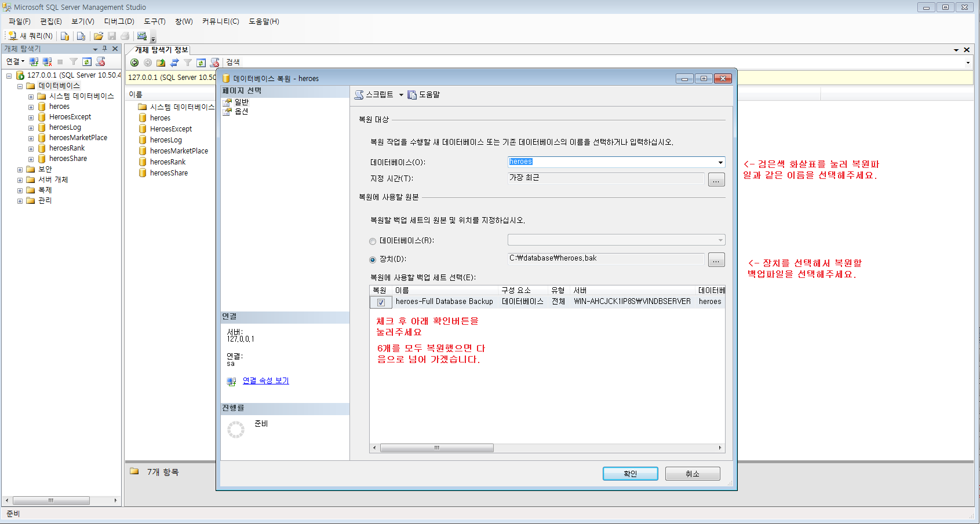
Task: Click the Database Engine Query icon
Action: point(65,36)
